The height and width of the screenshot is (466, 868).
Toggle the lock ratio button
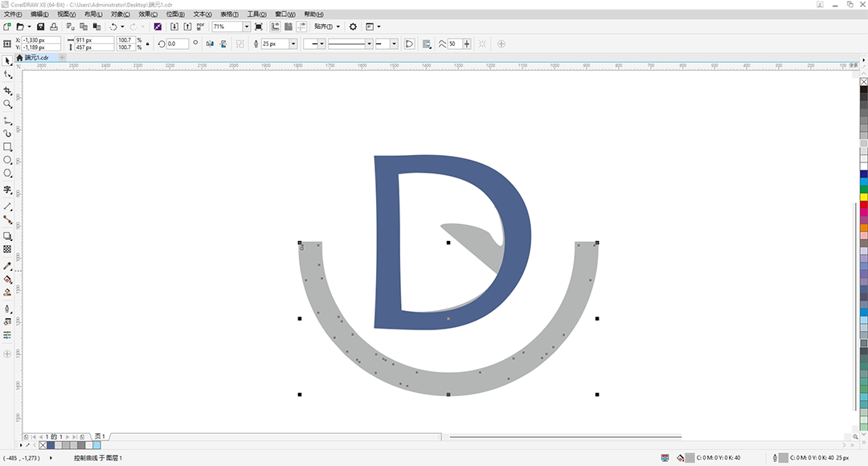pos(149,43)
